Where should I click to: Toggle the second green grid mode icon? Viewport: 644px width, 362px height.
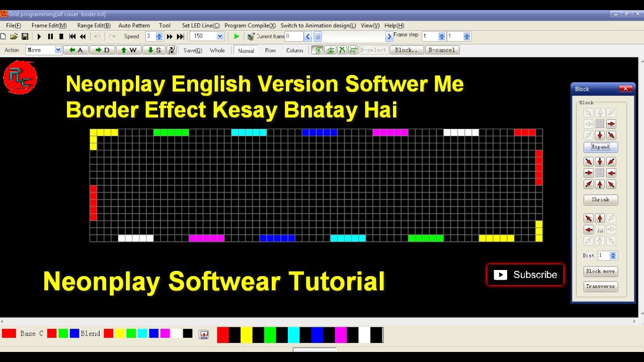(330, 50)
